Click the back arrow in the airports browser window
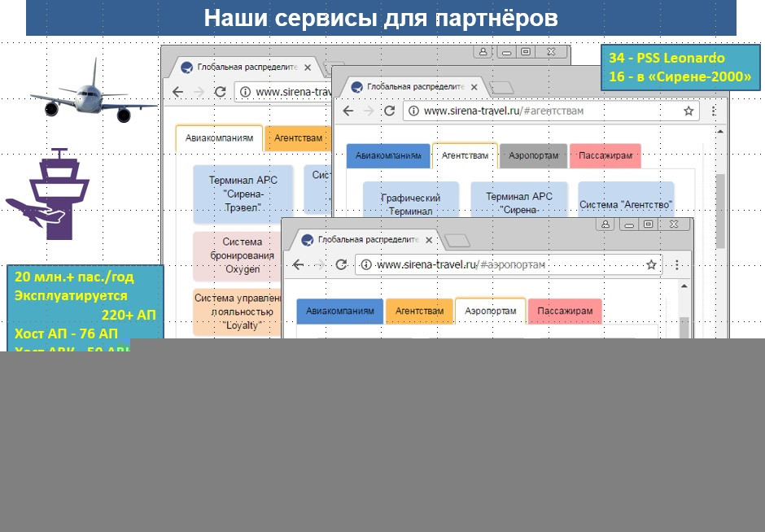765x532 pixels. click(x=298, y=265)
